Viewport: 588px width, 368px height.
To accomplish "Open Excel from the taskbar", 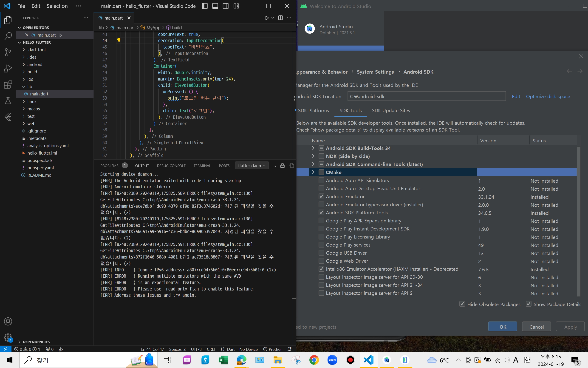I will 223,360.
